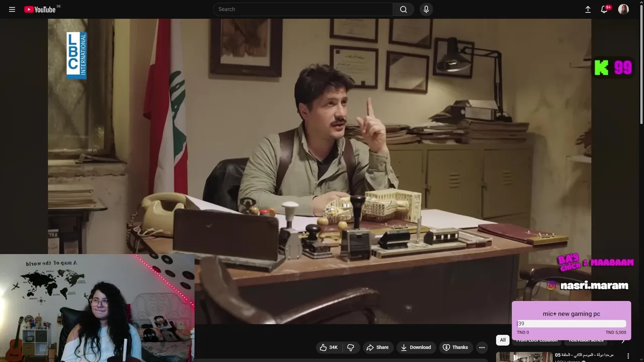The image size is (644, 362).
Task: Open the notifications bell
Action: (605, 10)
